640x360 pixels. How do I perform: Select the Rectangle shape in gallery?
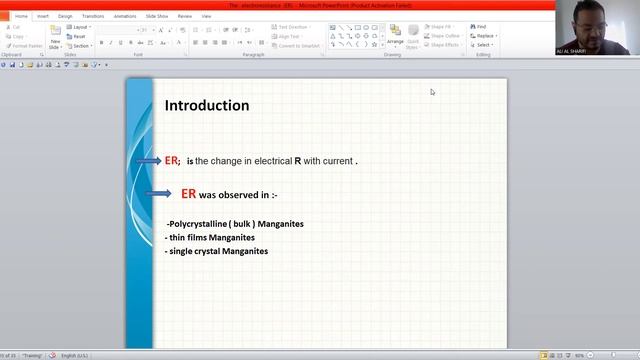358,27
